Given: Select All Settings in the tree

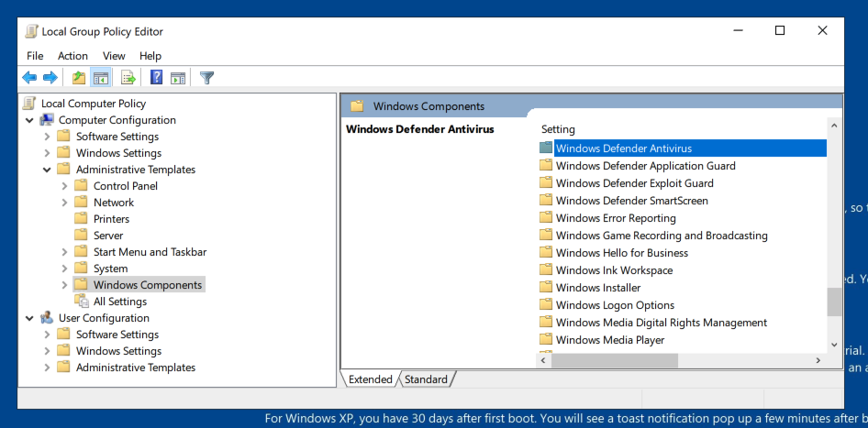Looking at the screenshot, I should coord(120,302).
